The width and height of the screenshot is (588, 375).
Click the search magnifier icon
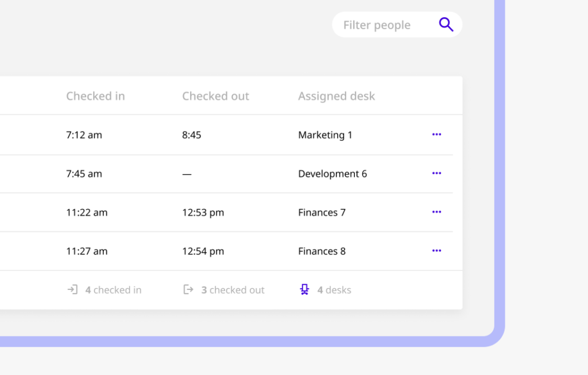(x=446, y=25)
